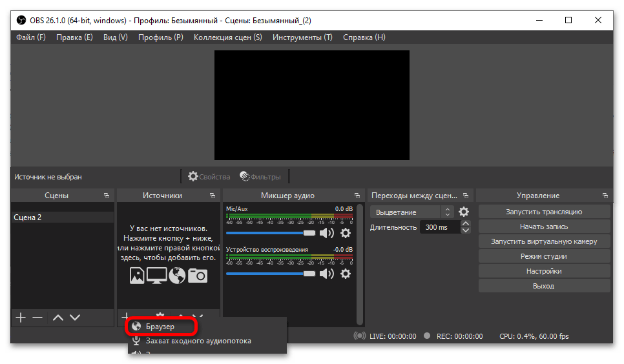Click the globe source icon in Источники
The width and height of the screenshot is (624, 364).
pyautogui.click(x=177, y=276)
